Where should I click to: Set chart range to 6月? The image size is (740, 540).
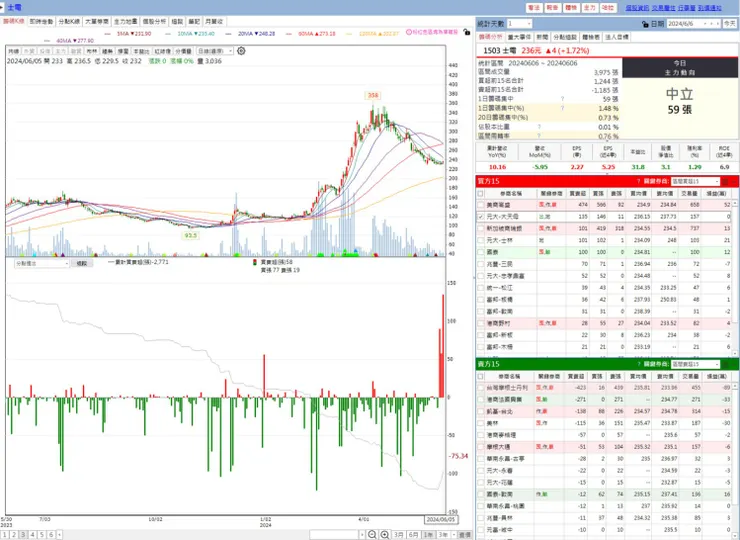tap(413, 535)
